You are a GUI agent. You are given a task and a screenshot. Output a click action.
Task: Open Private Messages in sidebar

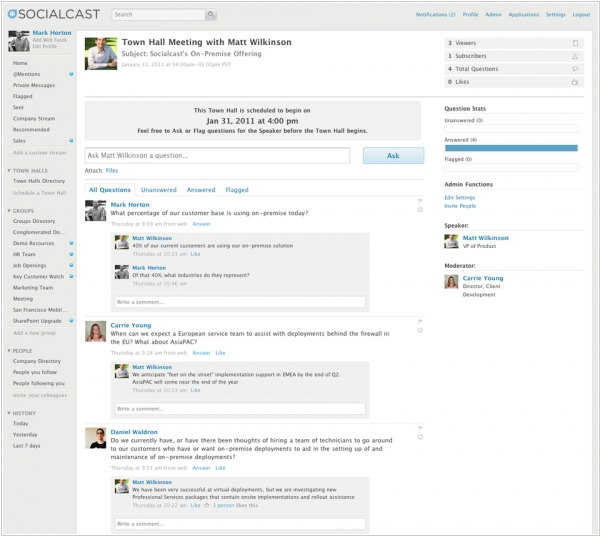click(x=34, y=85)
